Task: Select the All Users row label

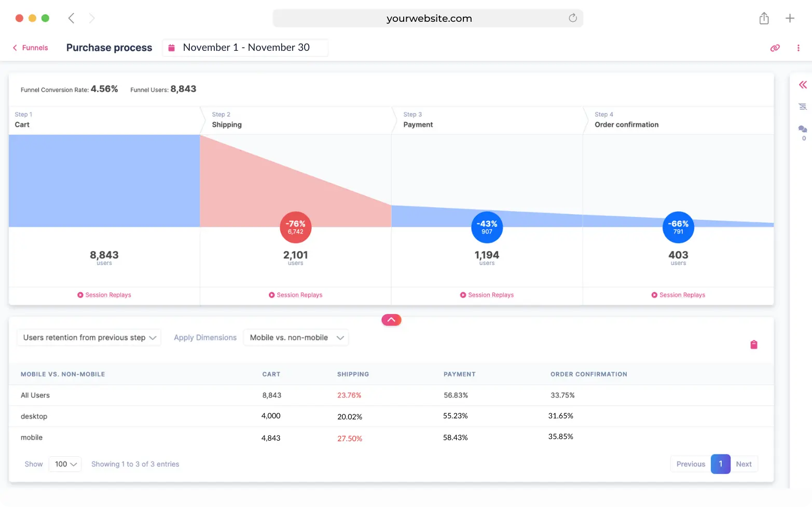Action: (x=35, y=395)
